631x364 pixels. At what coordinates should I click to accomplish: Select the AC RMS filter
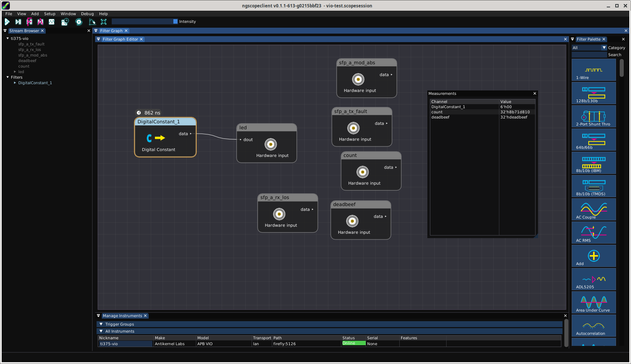[x=594, y=232]
